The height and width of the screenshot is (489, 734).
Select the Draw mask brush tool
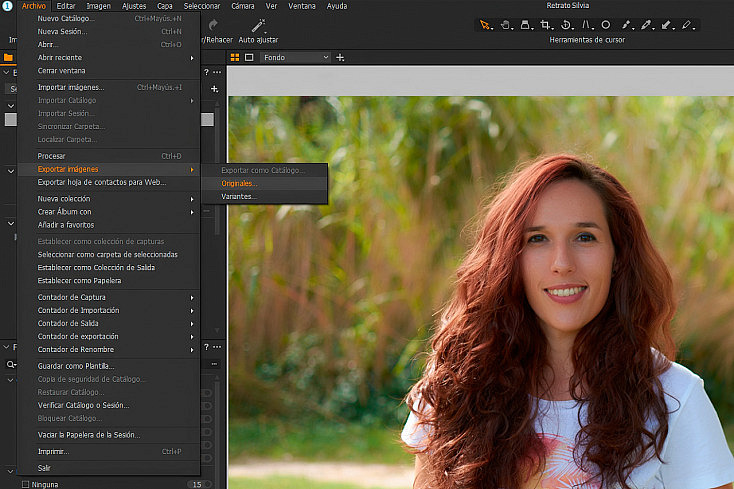point(626,25)
